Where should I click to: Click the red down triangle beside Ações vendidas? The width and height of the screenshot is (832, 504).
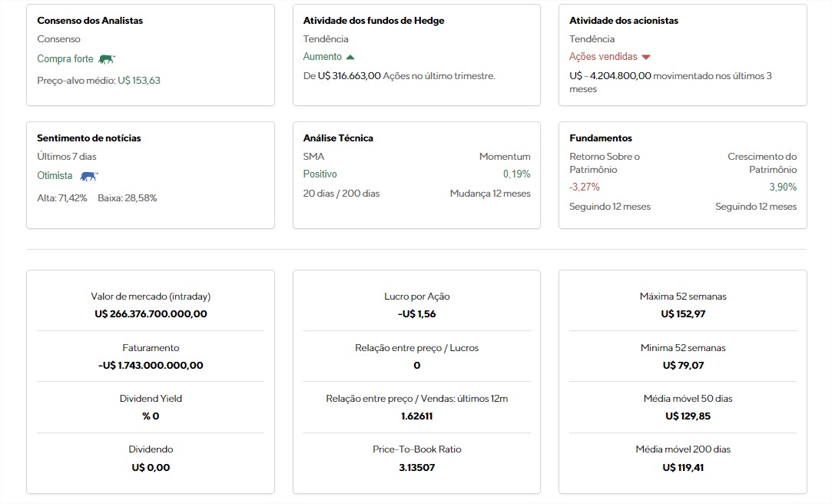coord(646,57)
